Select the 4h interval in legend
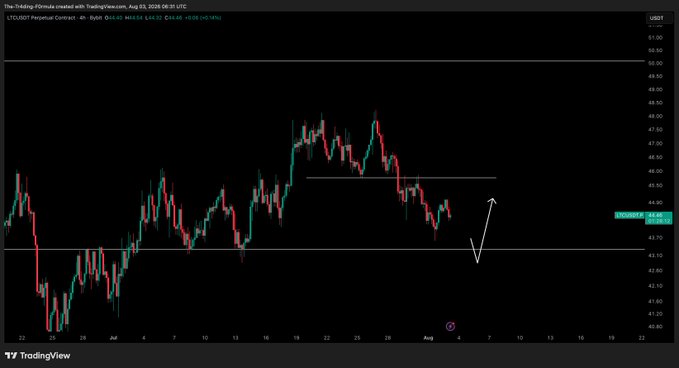 pos(82,18)
